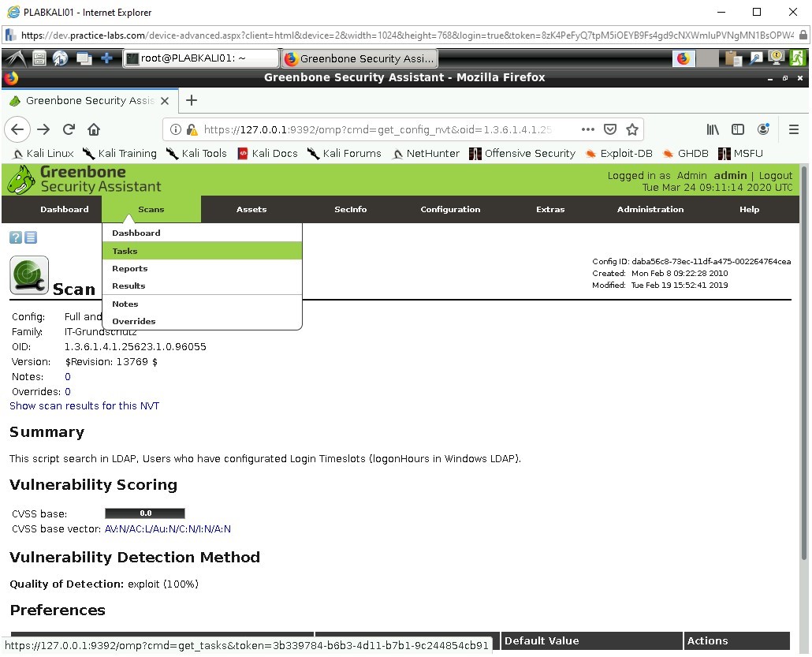This screenshot has height=657, width=812.
Task: Click the Show scan results for this NVT link
Action: pos(84,405)
